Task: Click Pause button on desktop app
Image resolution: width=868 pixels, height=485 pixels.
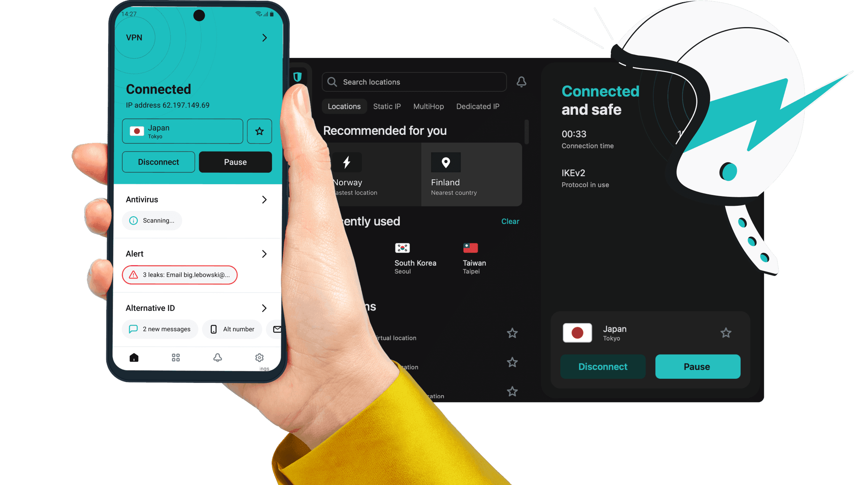Action: (696, 366)
